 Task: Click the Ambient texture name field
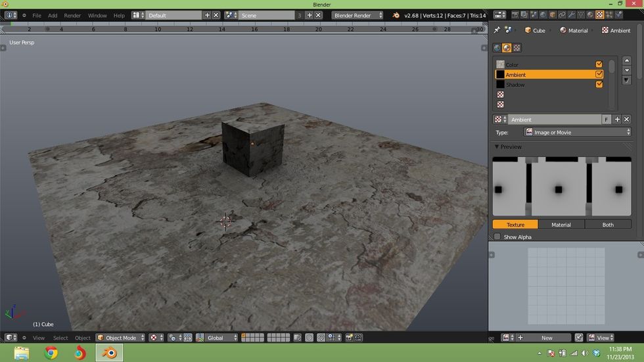[x=555, y=120]
